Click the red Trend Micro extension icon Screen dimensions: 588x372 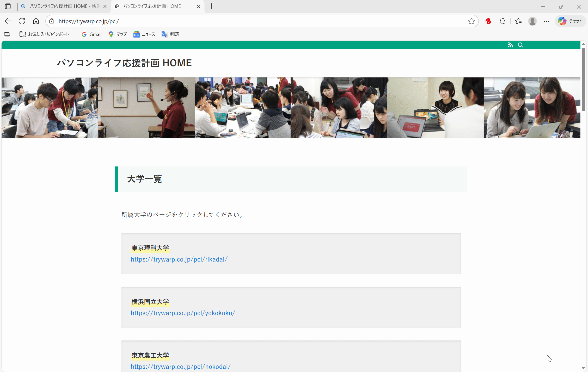coord(488,21)
